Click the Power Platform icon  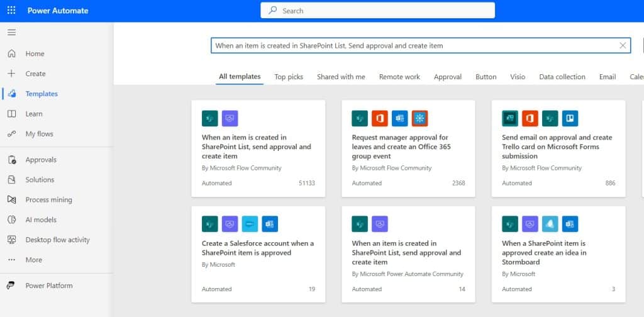11,286
